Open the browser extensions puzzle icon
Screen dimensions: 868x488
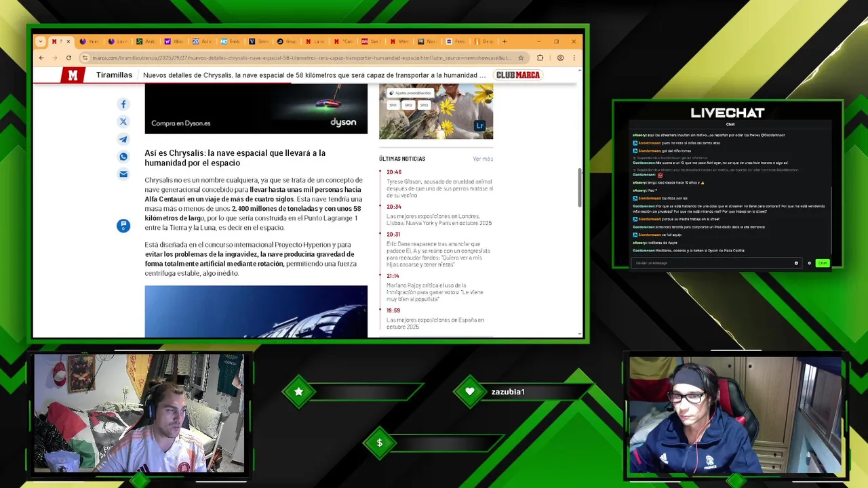[x=540, y=58]
